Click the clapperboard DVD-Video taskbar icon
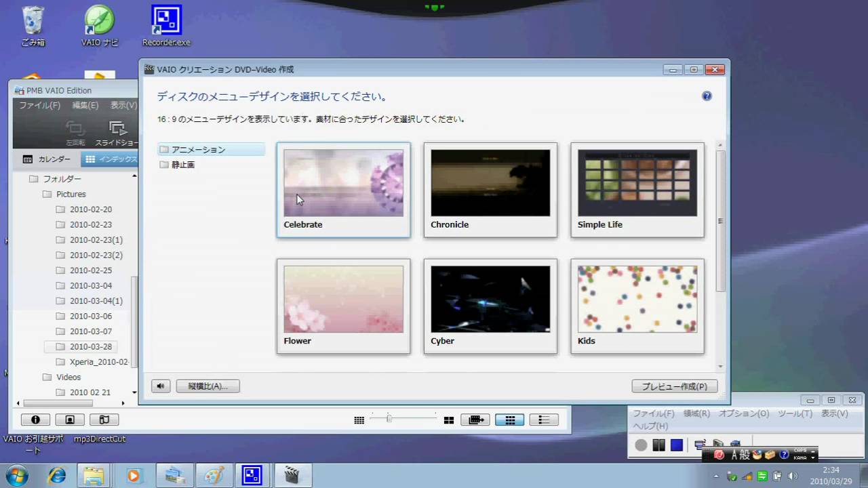The width and height of the screenshot is (868, 488). click(x=292, y=475)
